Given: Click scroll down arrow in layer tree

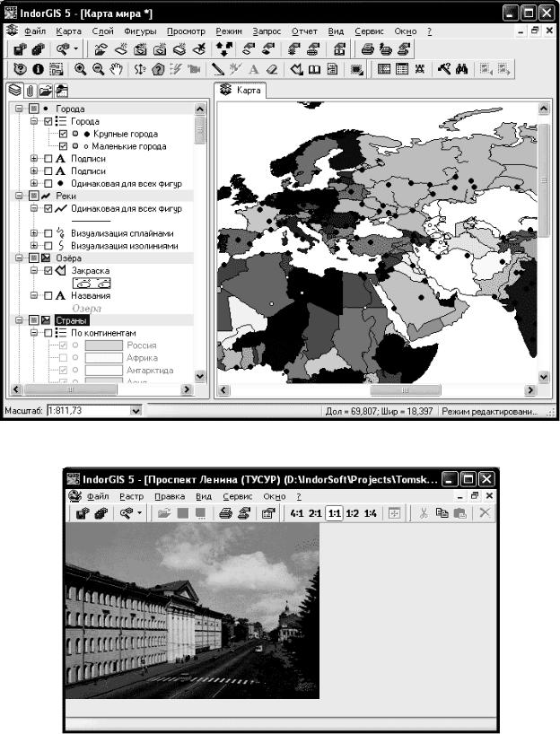Looking at the screenshot, I should click(x=199, y=375).
